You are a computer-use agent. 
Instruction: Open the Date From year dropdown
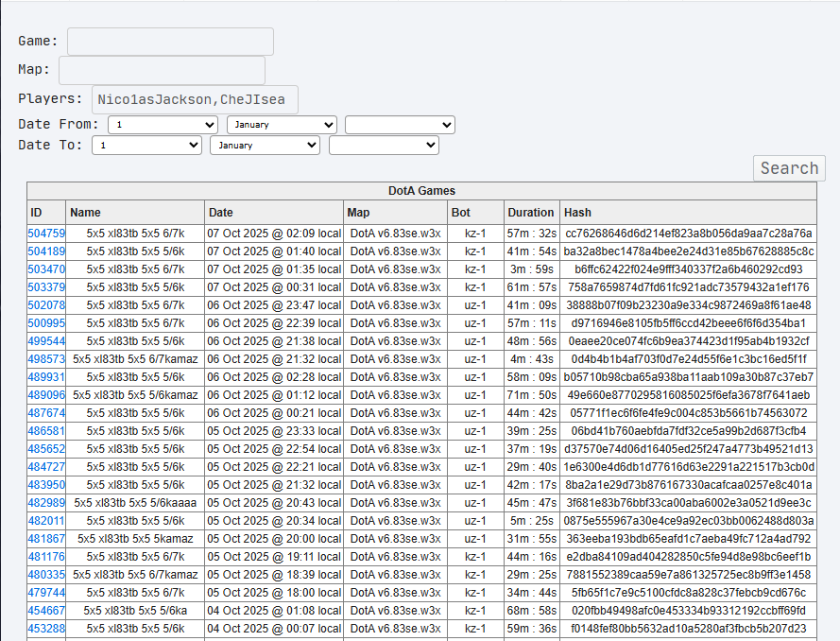point(401,125)
